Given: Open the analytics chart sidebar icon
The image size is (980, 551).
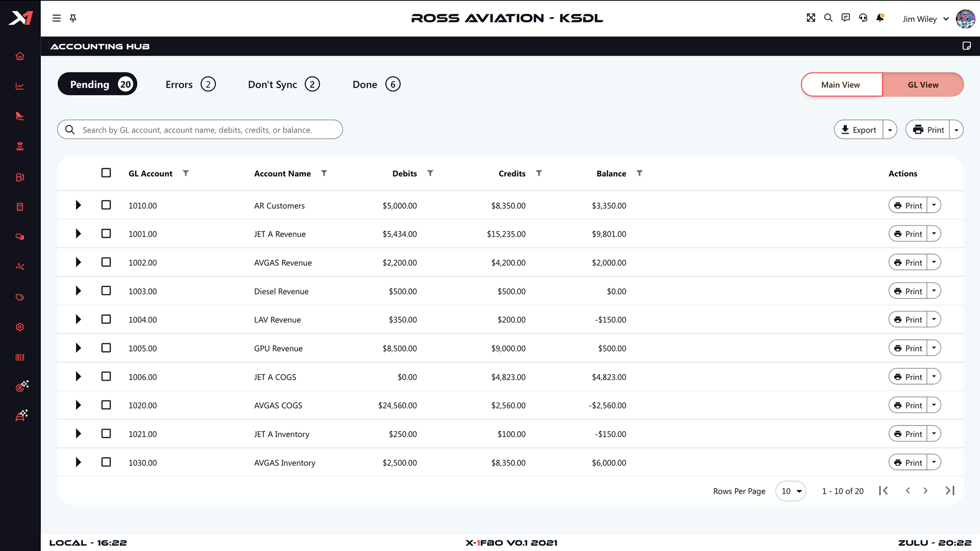Looking at the screenshot, I should 20,86.
